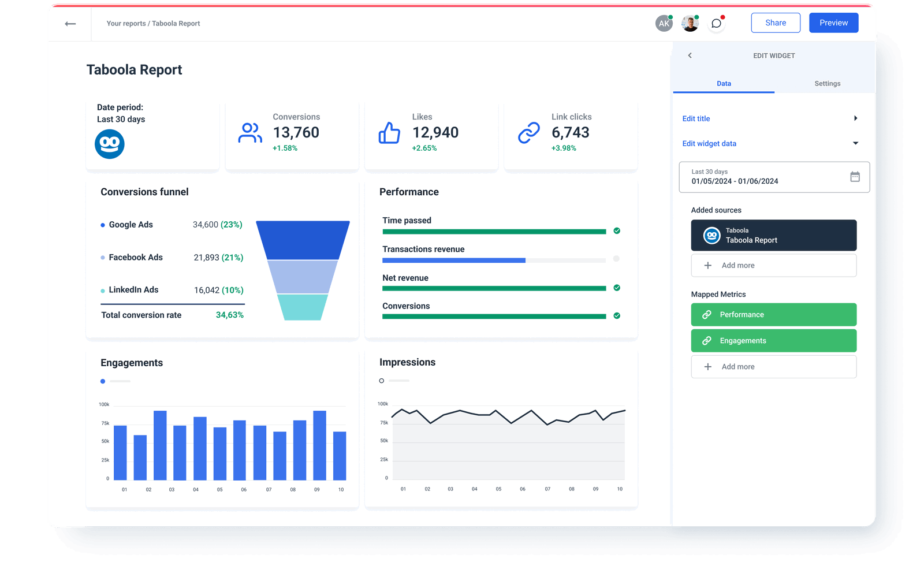The height and width of the screenshot is (562, 924).
Task: Open the calendar icon in the date range field
Action: (855, 177)
